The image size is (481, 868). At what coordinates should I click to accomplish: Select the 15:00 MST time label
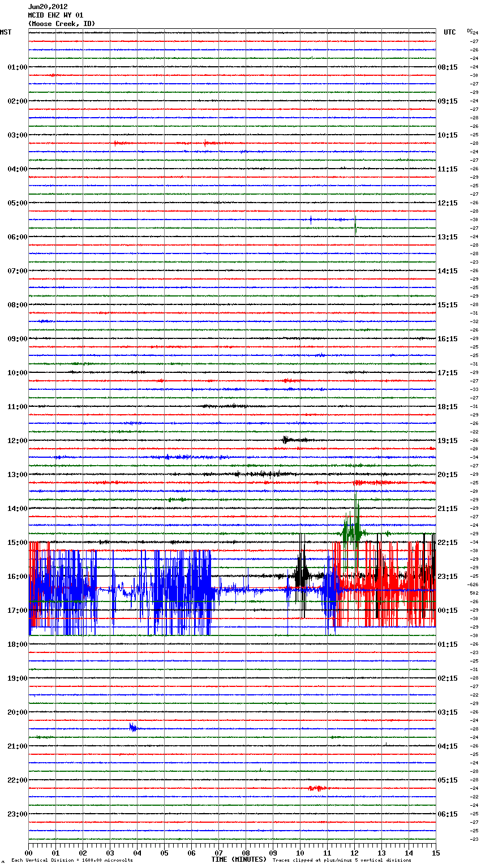[18, 543]
